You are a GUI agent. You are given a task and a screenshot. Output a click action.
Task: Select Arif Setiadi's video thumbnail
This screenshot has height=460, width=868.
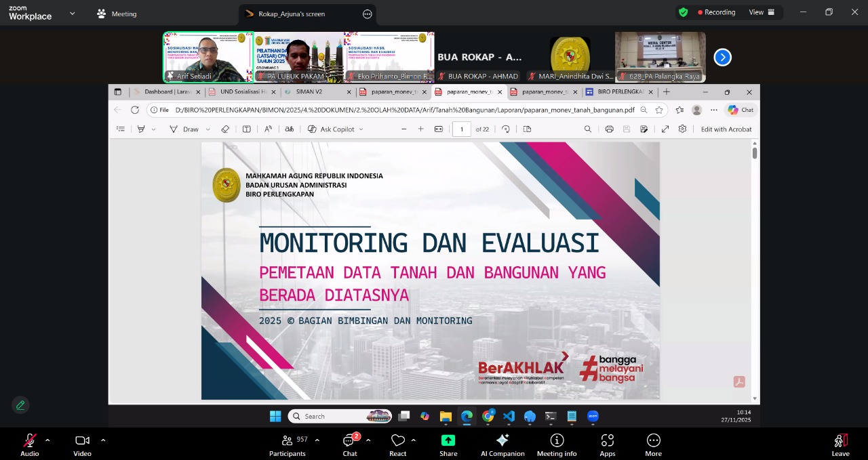[208, 57]
